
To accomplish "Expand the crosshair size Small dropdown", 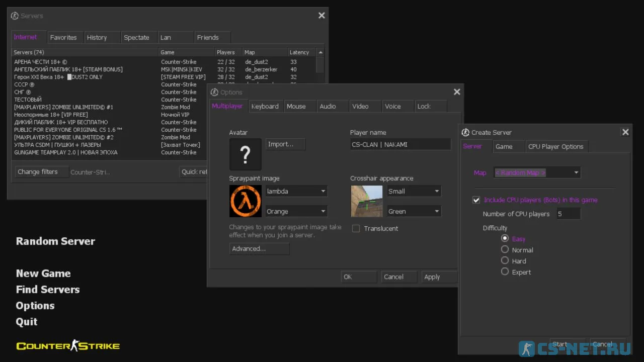I will pyautogui.click(x=414, y=192).
